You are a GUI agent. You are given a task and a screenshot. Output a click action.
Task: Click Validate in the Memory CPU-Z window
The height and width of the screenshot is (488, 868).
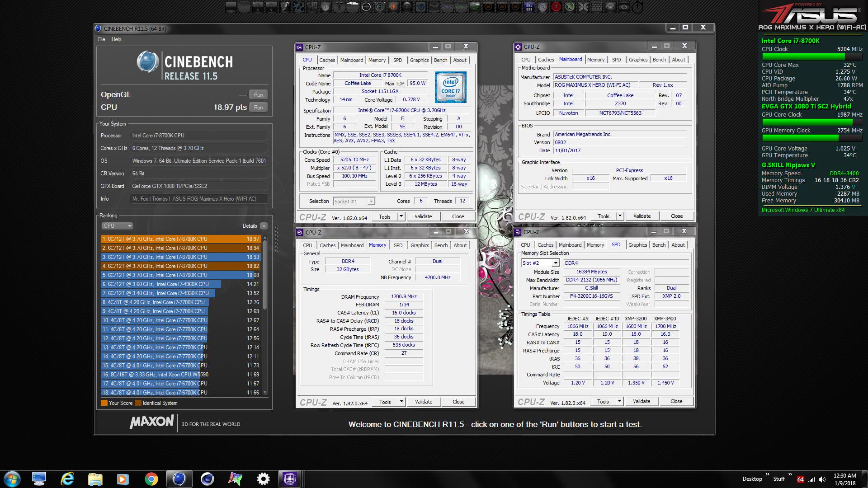(424, 402)
